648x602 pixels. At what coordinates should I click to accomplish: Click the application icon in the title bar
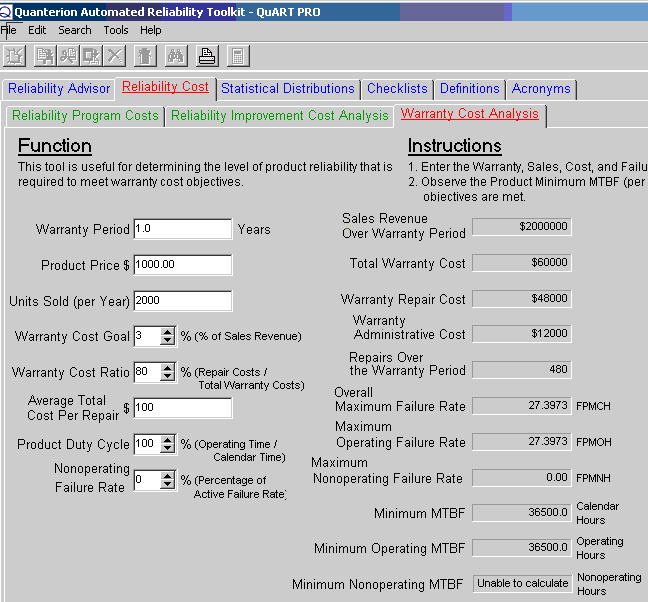click(x=6, y=12)
